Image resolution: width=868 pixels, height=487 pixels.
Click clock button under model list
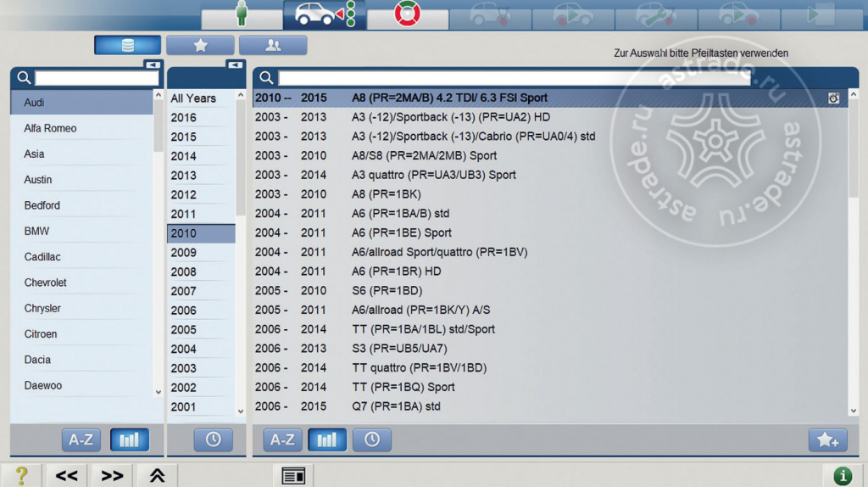pyautogui.click(x=372, y=439)
